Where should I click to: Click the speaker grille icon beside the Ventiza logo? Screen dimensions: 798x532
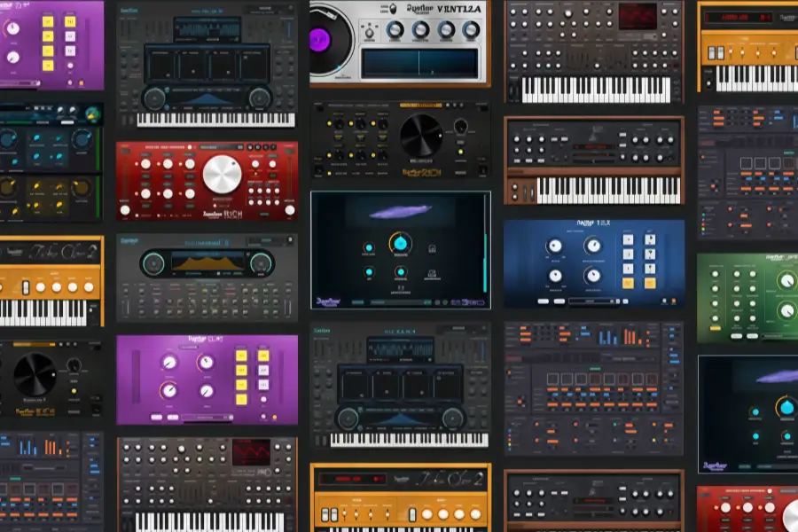[x=394, y=8]
